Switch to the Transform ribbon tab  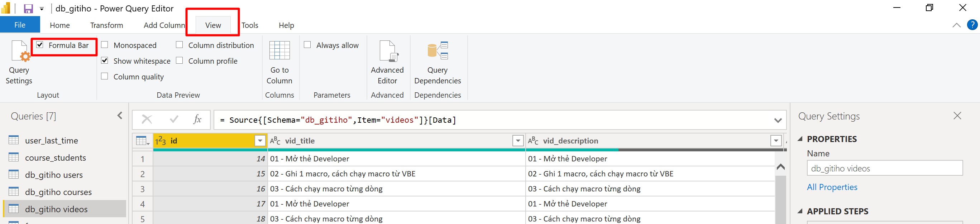[106, 25]
